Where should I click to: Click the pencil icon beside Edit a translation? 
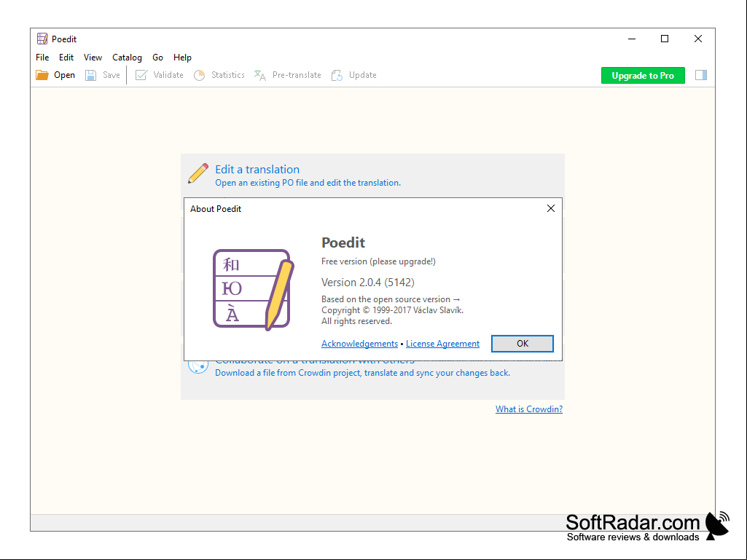point(198,173)
